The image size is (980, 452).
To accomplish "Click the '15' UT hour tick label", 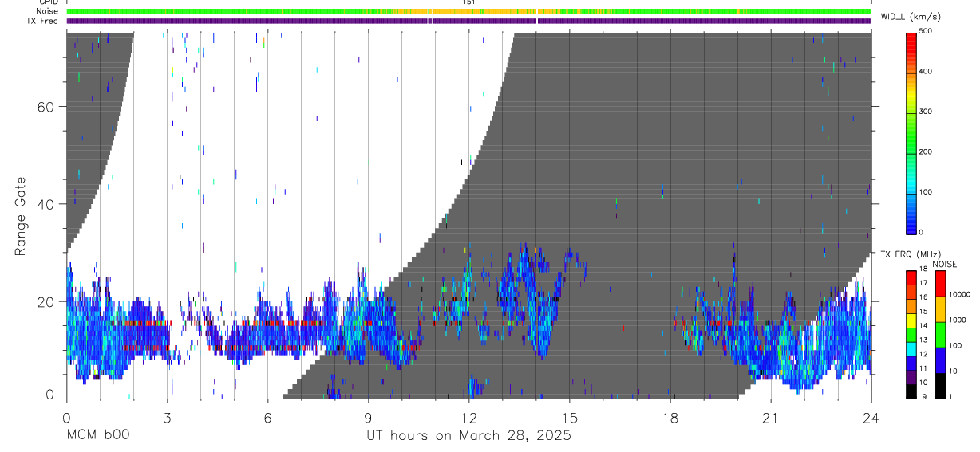I will (570, 417).
